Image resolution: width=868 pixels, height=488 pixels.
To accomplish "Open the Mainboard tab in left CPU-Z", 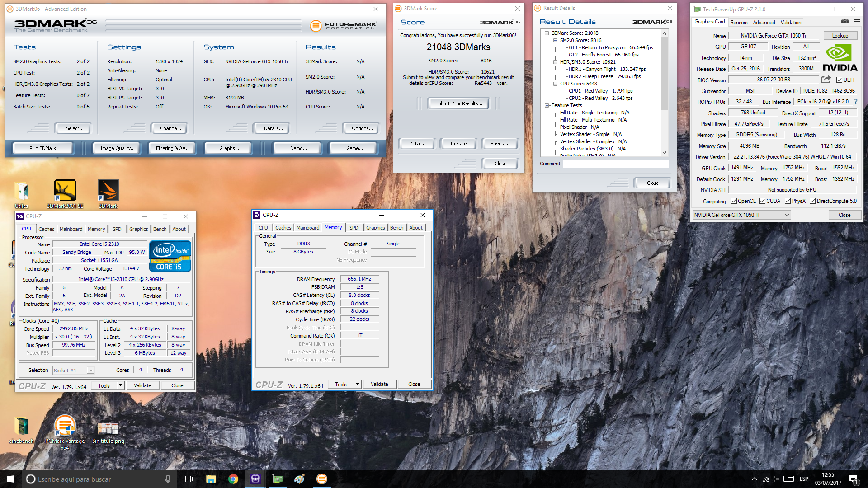I will point(71,229).
